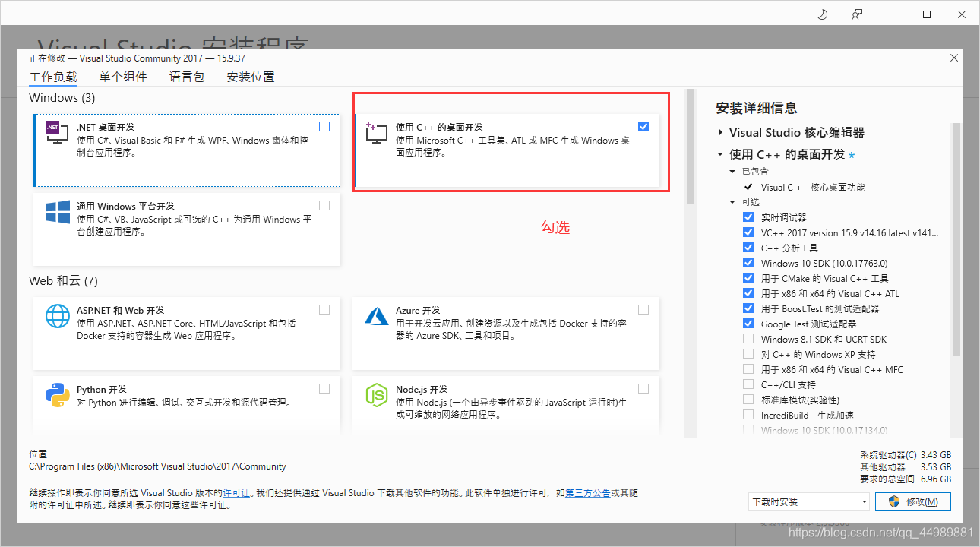The height and width of the screenshot is (547, 980).
Task: Click the Node.js hexagon icon
Action: pos(377,395)
